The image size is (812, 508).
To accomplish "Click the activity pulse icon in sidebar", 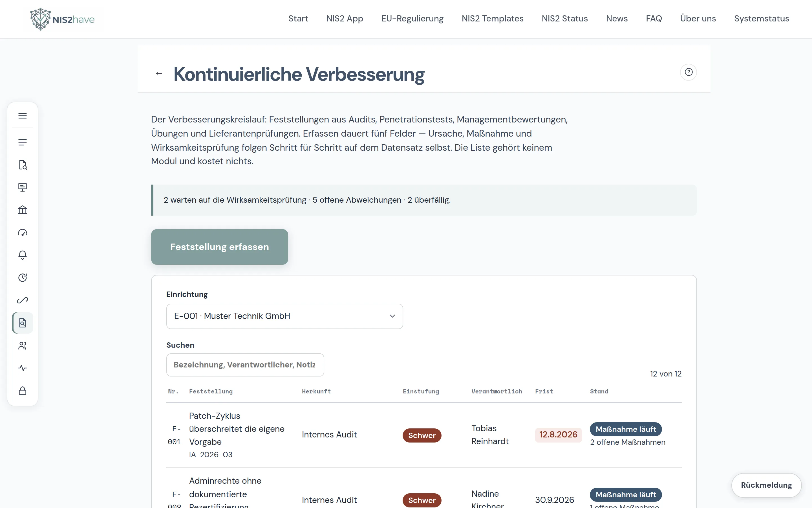I will pos(23,368).
